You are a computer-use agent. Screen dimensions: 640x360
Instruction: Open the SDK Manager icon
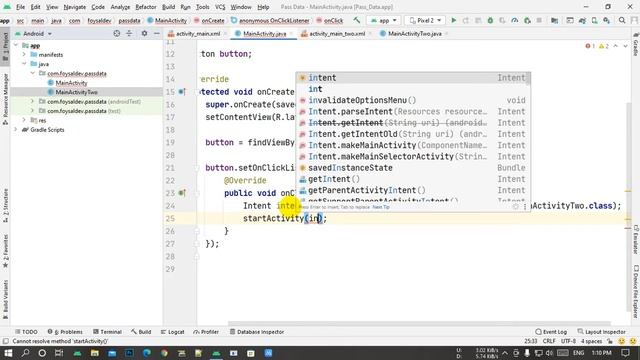607,20
